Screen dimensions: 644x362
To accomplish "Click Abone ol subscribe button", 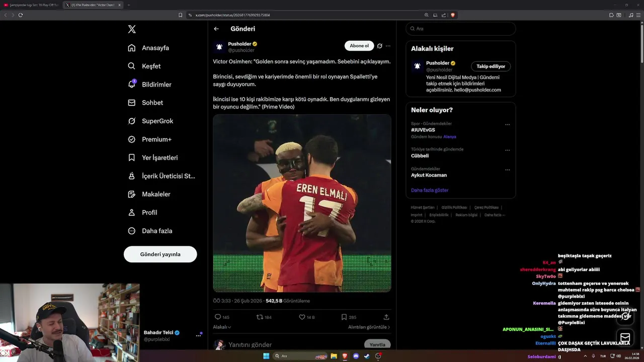I will click(x=359, y=46).
